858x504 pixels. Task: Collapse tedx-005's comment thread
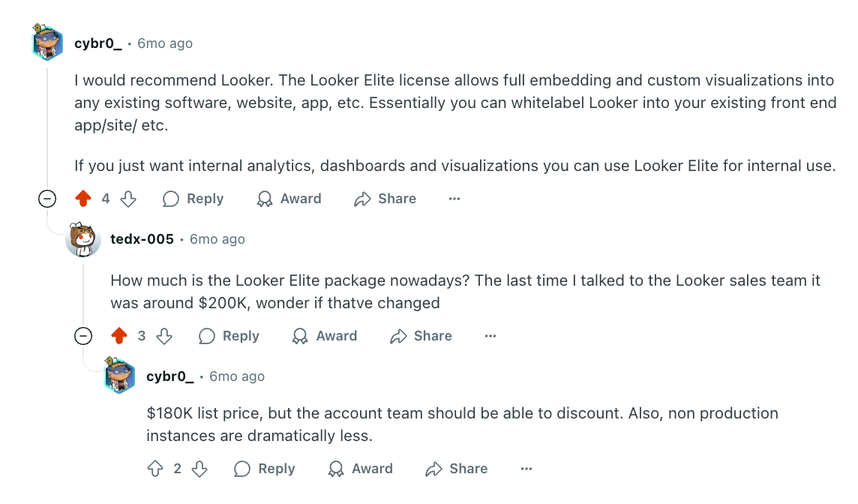point(82,336)
